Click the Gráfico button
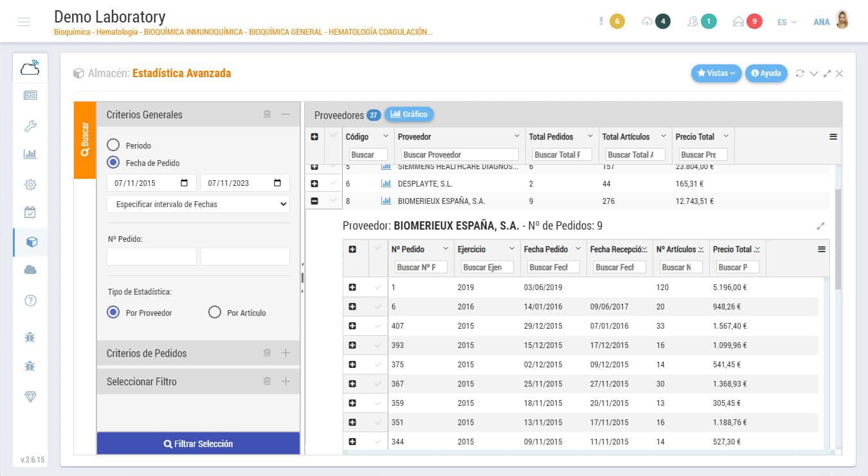Screen dimensions: 868x476 [x=409, y=114]
